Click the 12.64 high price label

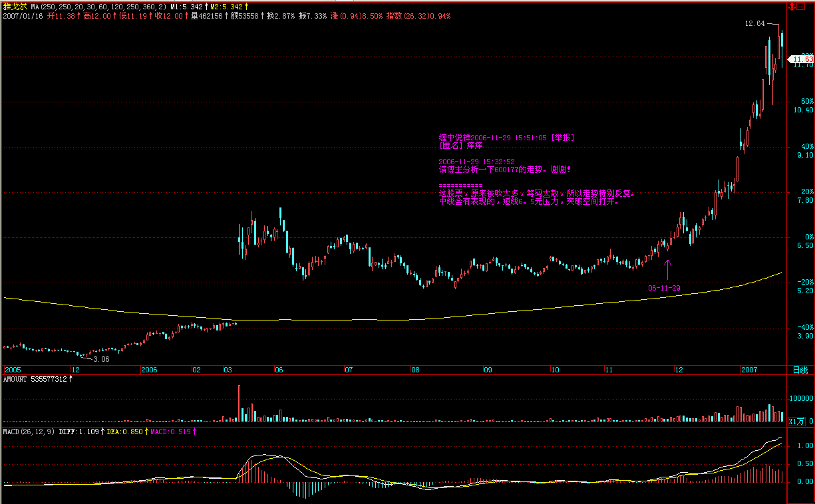coord(754,24)
